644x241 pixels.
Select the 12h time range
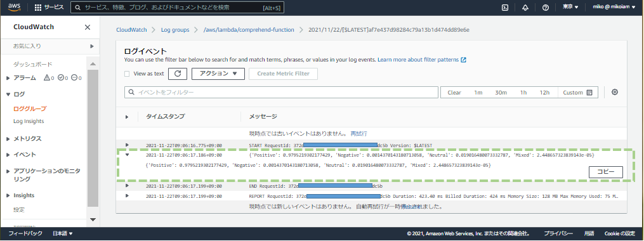click(544, 93)
